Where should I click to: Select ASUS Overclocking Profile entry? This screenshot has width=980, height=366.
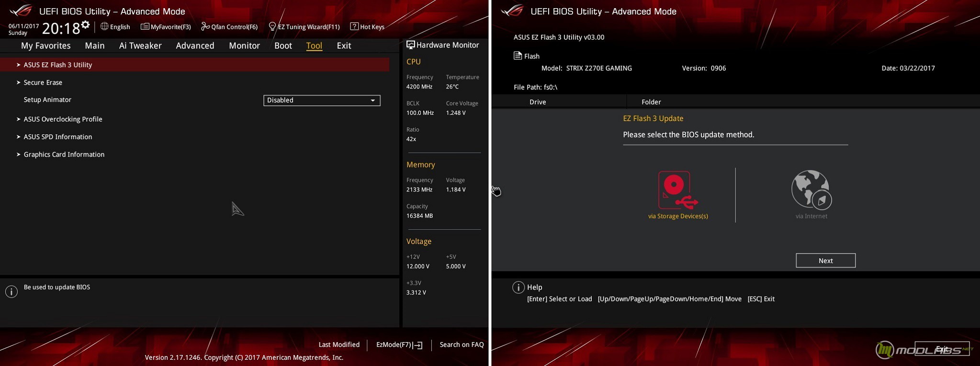(x=63, y=119)
